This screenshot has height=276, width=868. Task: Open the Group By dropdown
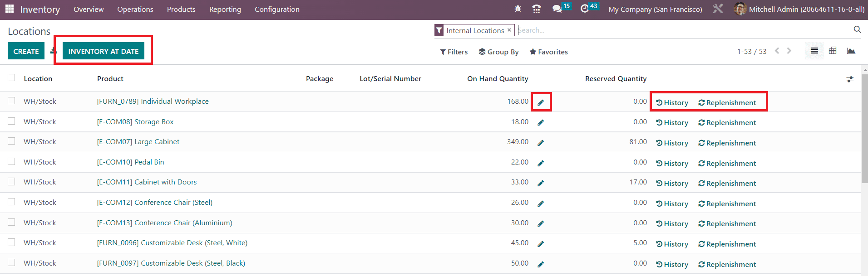[498, 52]
